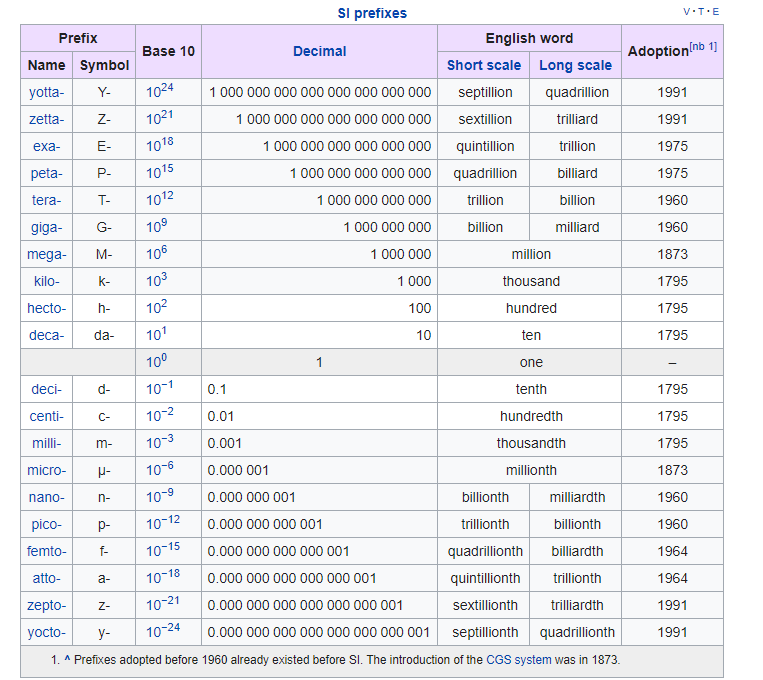Open the exa- prefix link

(x=47, y=146)
